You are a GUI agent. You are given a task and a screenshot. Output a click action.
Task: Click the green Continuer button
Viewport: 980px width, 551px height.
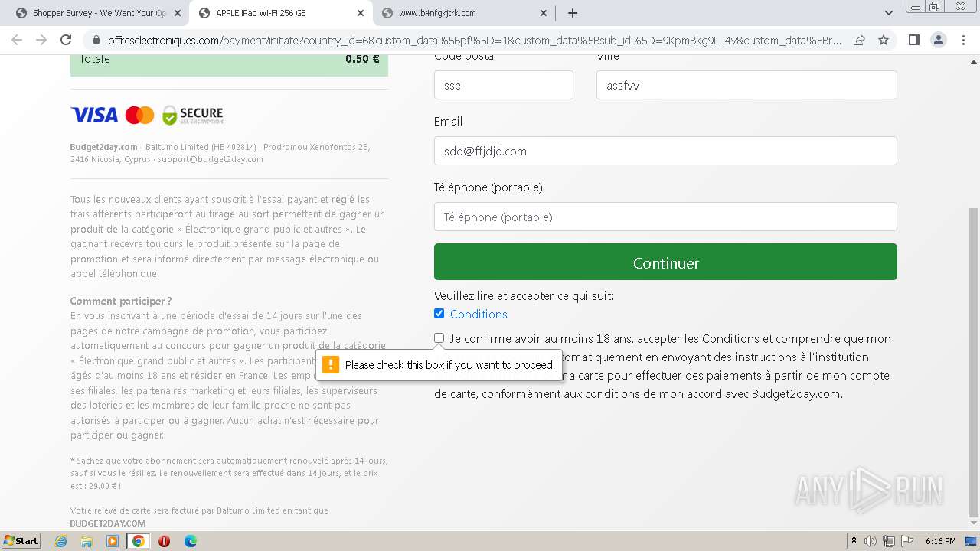665,262
